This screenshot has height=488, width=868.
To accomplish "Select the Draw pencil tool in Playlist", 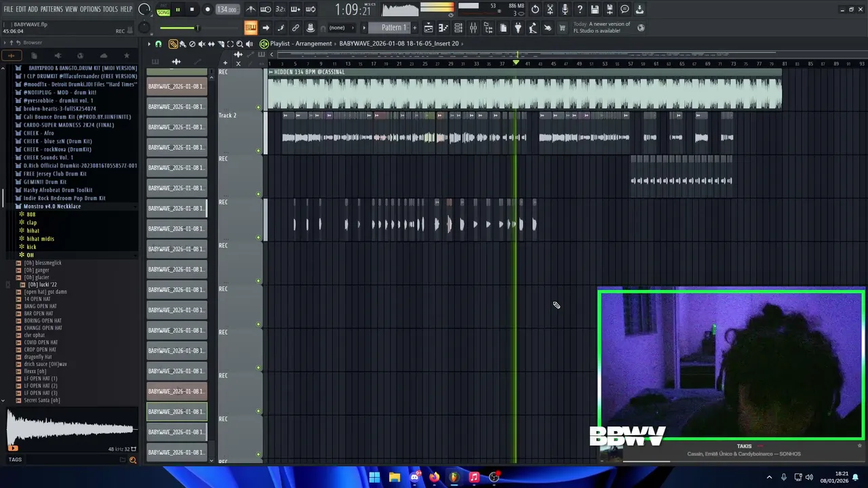I will [x=173, y=44].
